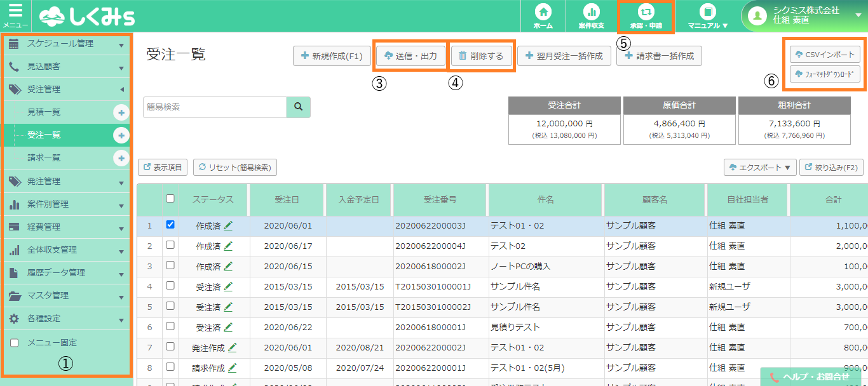Image resolution: width=868 pixels, height=386 pixels.
Task: Click the マスタ管理 folder icon
Action: point(14,295)
